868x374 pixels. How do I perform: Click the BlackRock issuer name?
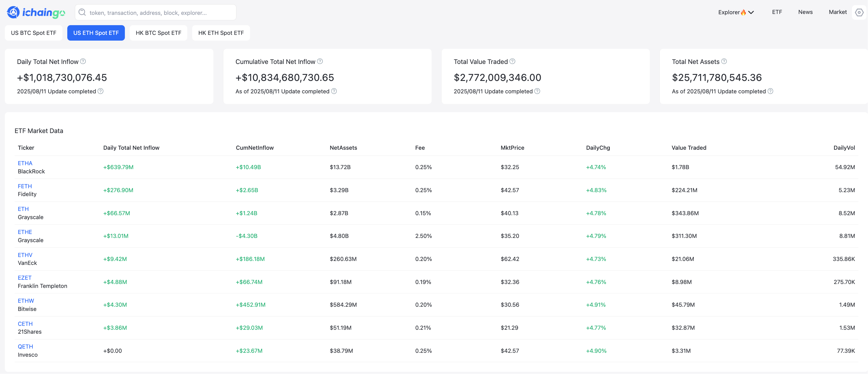pyautogui.click(x=31, y=172)
